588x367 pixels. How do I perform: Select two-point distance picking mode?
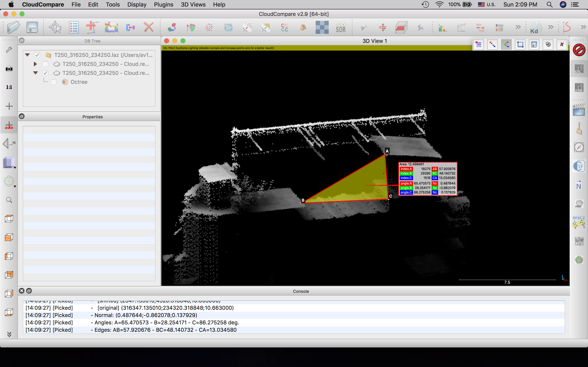(492, 44)
